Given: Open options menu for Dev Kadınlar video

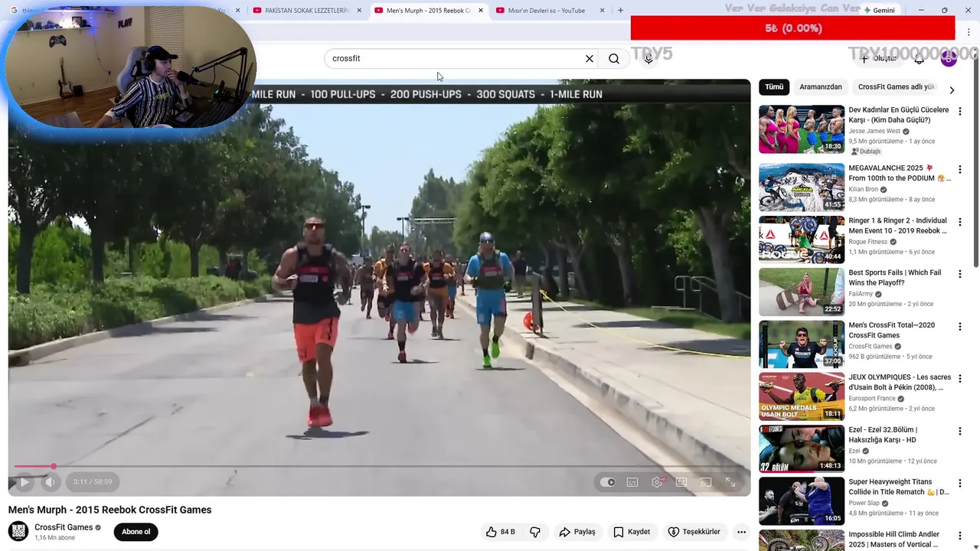Looking at the screenshot, I should tap(959, 112).
